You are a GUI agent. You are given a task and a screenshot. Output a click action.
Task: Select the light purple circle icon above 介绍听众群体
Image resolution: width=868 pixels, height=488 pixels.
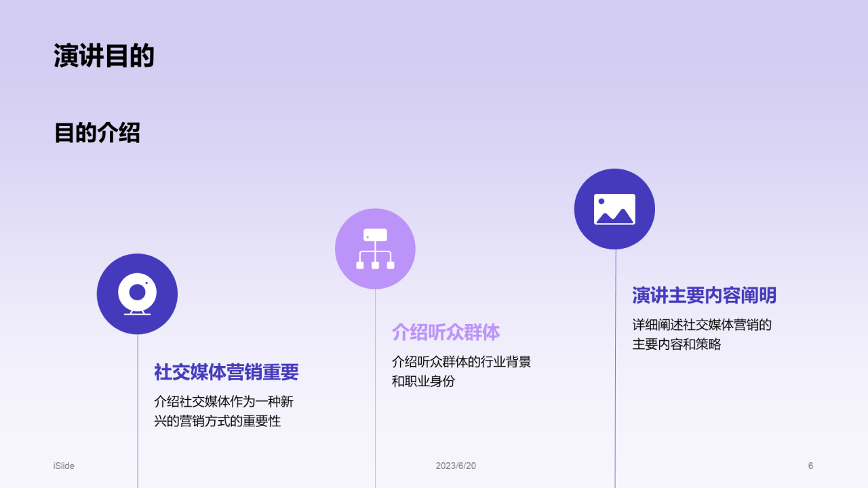[375, 248]
